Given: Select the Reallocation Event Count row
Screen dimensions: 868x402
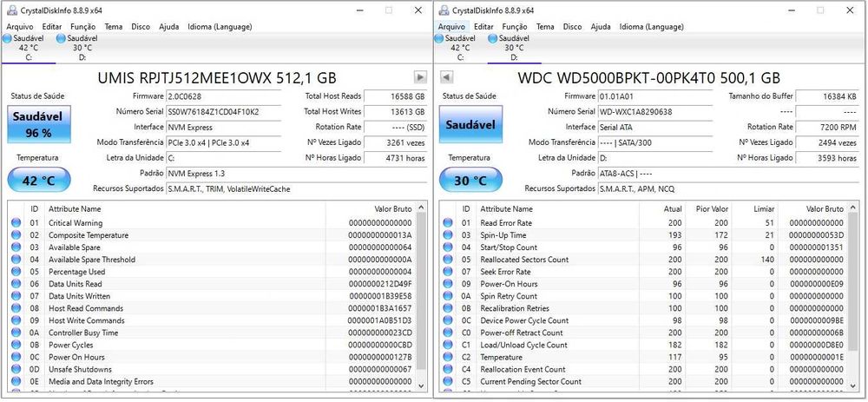Looking at the screenshot, I should coord(643,369).
